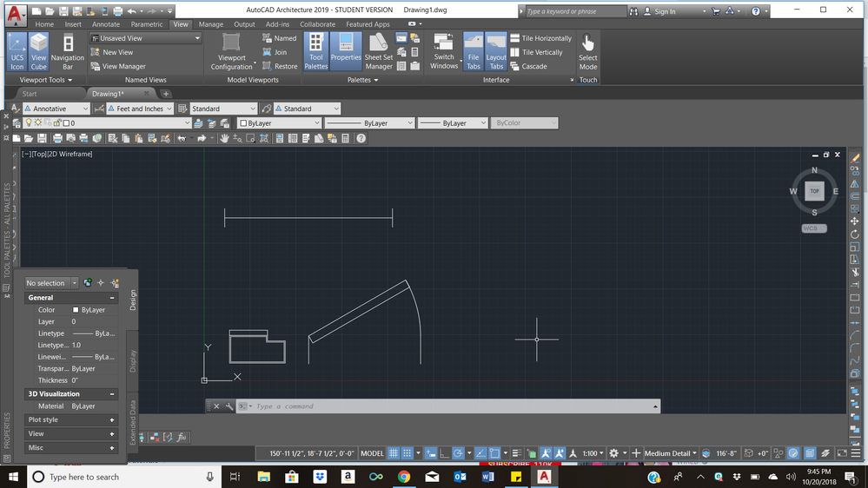The height and width of the screenshot is (488, 868).
Task: Open the 1:100 annotation scale dropdown
Action: [x=593, y=453]
